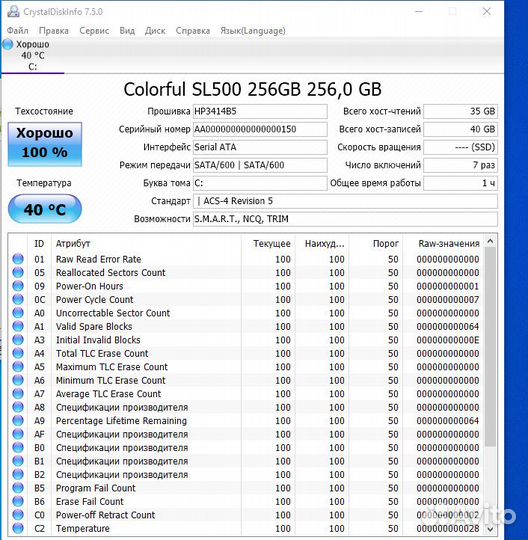
Task: Select the C: disk status icon in the disk bar
Action: (x=8, y=44)
